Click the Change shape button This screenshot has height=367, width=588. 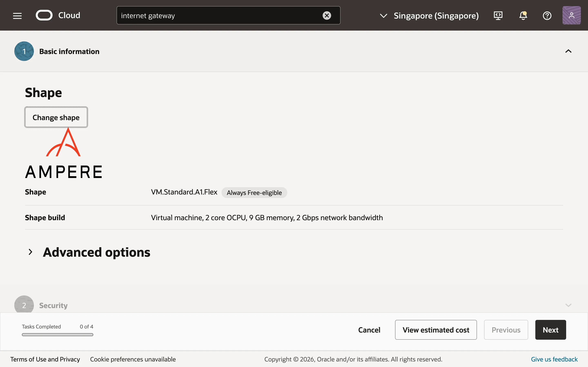click(x=56, y=117)
